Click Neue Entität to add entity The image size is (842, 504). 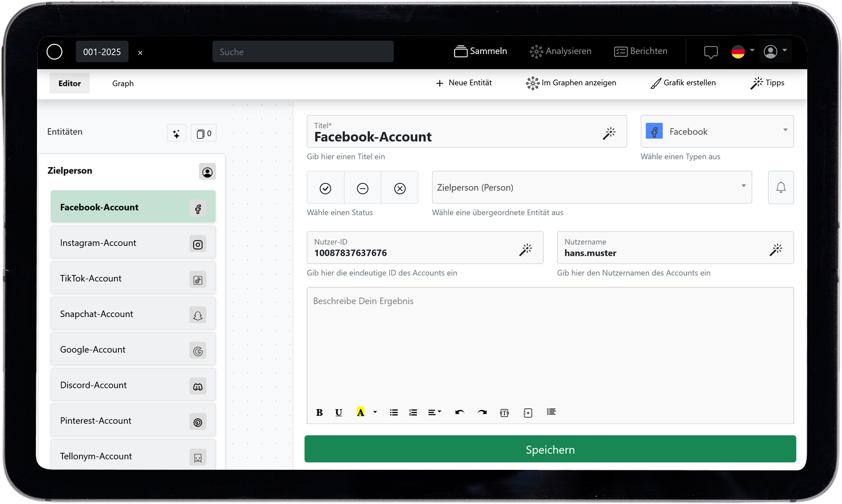pyautogui.click(x=464, y=83)
